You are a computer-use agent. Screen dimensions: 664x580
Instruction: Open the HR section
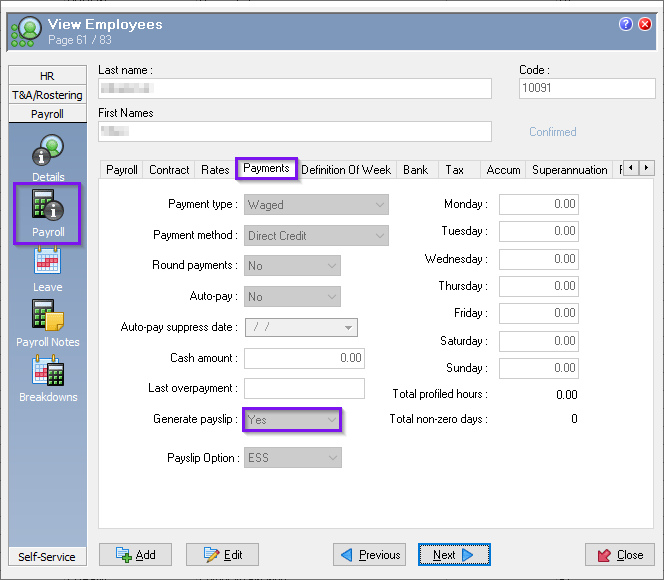[47, 76]
